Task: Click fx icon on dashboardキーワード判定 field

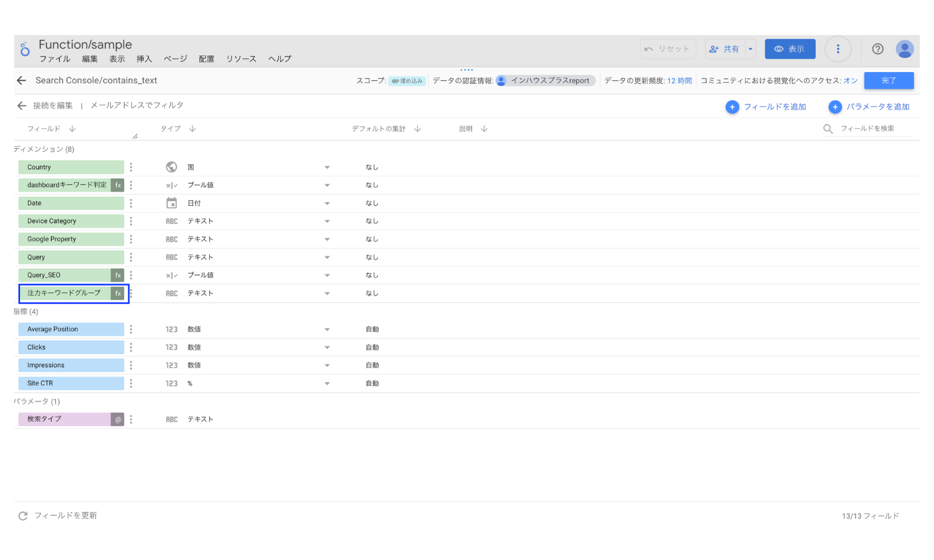Action: coord(118,185)
